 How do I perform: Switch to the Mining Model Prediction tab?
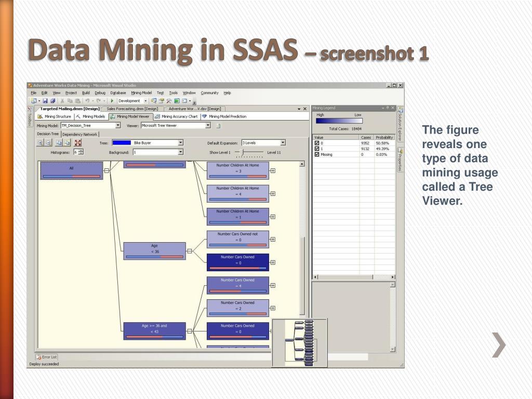point(224,116)
